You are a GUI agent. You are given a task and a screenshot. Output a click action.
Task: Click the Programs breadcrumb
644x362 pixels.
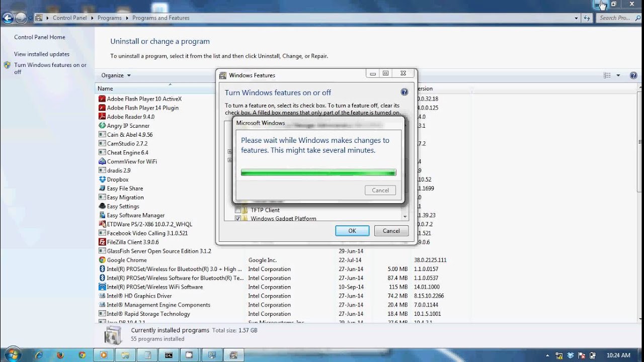(x=110, y=18)
